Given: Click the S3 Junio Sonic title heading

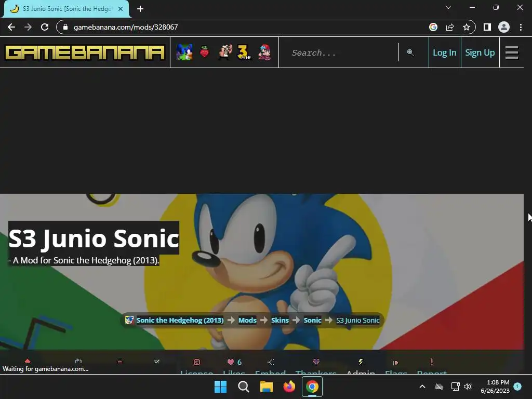Looking at the screenshot, I should [x=94, y=238].
